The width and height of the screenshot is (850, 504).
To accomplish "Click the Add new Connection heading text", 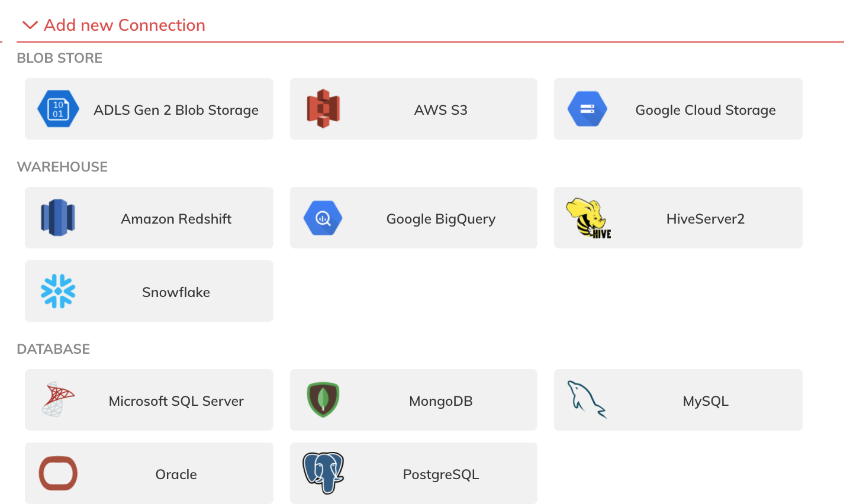I will pos(124,25).
